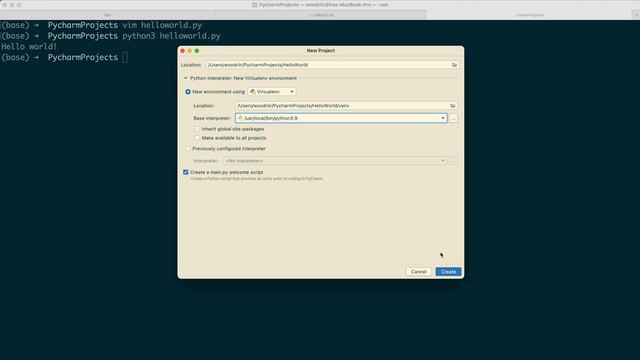Viewport: 640px width, 360px height.
Task: Open the Base interpreter dropdown
Action: (443, 118)
